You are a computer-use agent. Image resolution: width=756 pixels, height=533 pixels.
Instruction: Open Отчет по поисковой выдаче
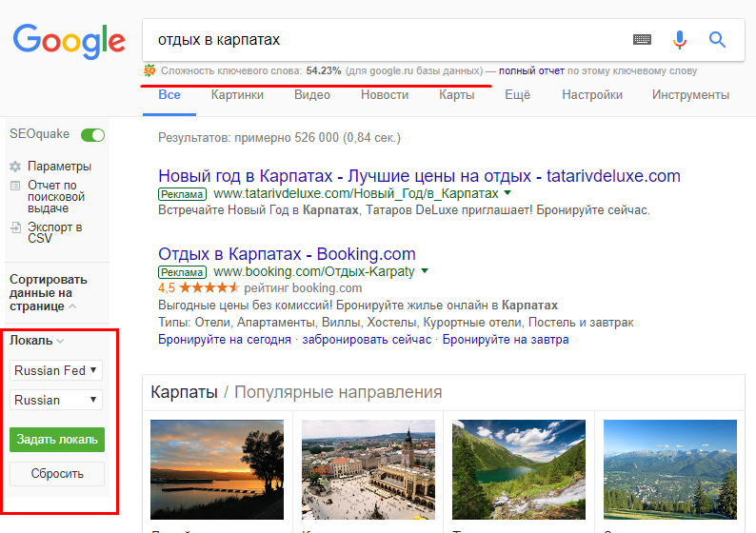point(56,197)
